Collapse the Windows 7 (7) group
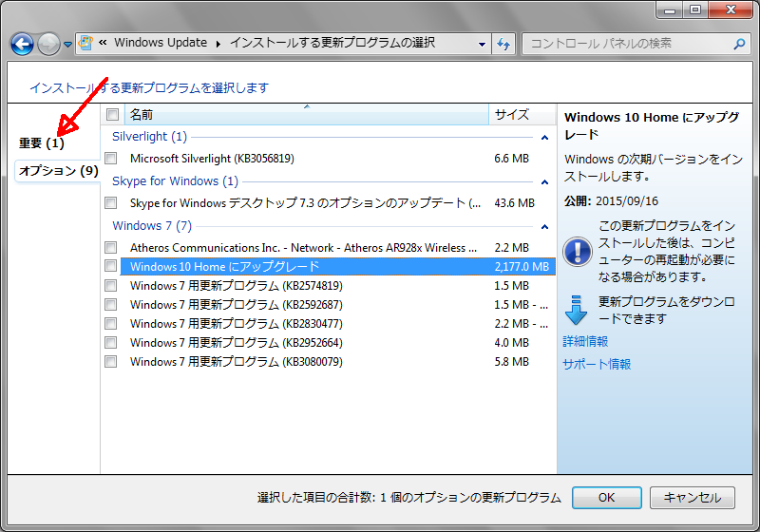Screen dimensions: 760x532 click(x=544, y=227)
